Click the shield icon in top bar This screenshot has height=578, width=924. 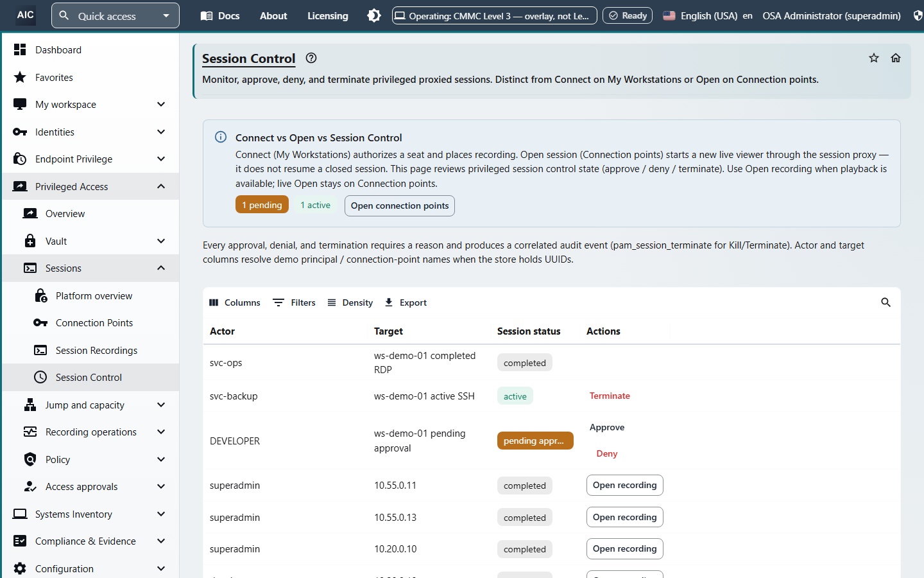click(x=918, y=15)
